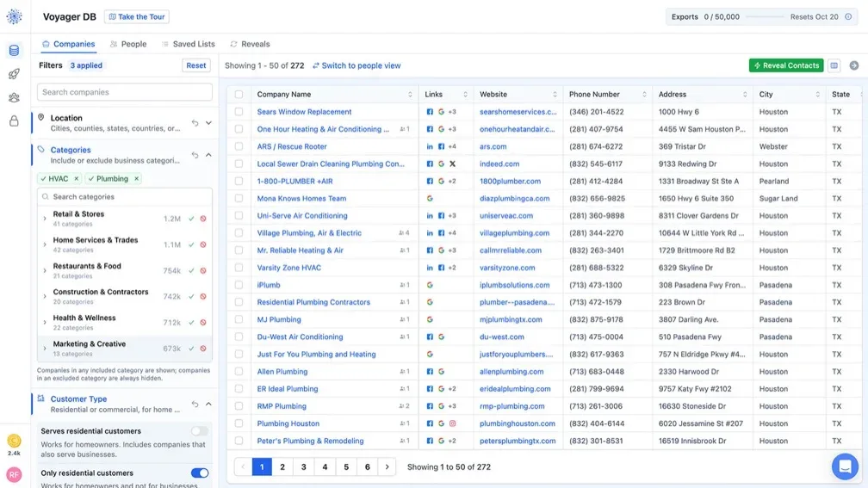This screenshot has height=488, width=868.
Task: Click the Reveal Contacts button
Action: tap(786, 65)
